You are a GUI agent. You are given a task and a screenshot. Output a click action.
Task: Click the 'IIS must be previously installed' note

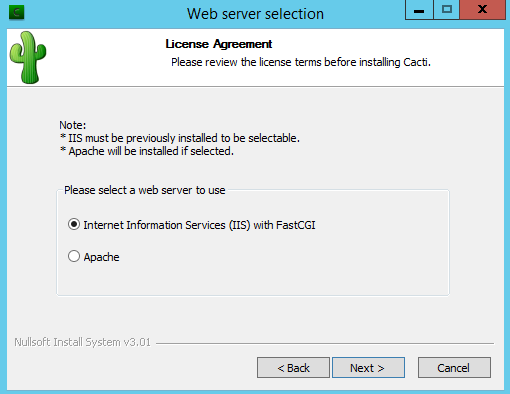180,138
